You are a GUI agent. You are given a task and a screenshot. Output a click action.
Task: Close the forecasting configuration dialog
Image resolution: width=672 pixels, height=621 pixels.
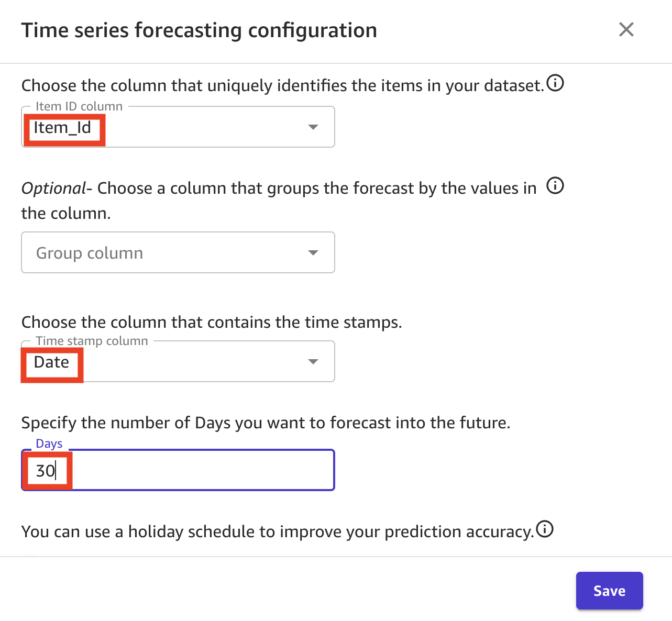pos(626,29)
